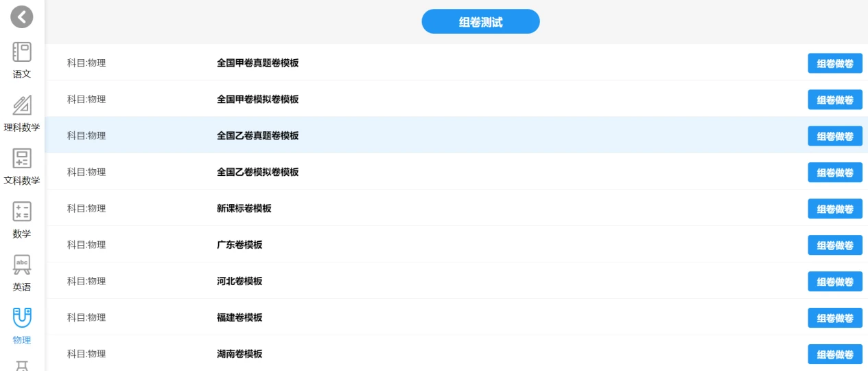Start 组卷做卷 for 广东卷模板
The width and height of the screenshot is (868, 371).
[x=835, y=245]
